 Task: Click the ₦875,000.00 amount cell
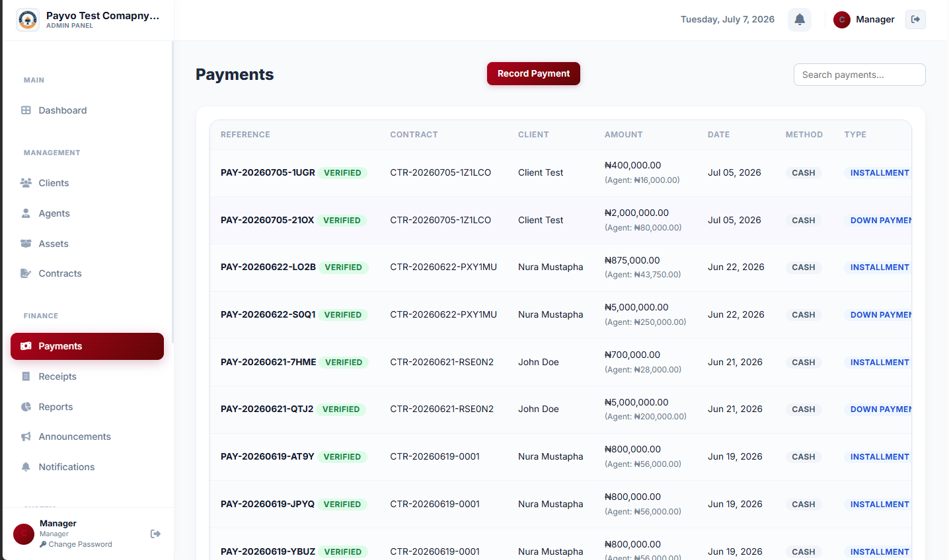point(632,260)
